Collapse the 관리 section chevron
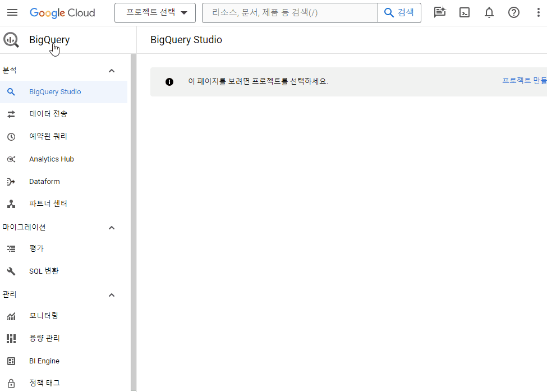This screenshot has width=547, height=392. tap(112, 295)
